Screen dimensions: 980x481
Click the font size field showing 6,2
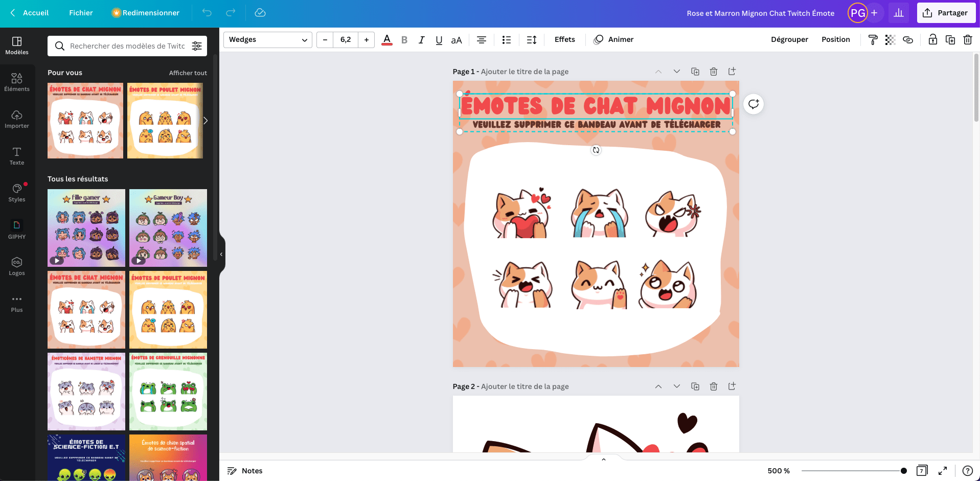pyautogui.click(x=346, y=40)
